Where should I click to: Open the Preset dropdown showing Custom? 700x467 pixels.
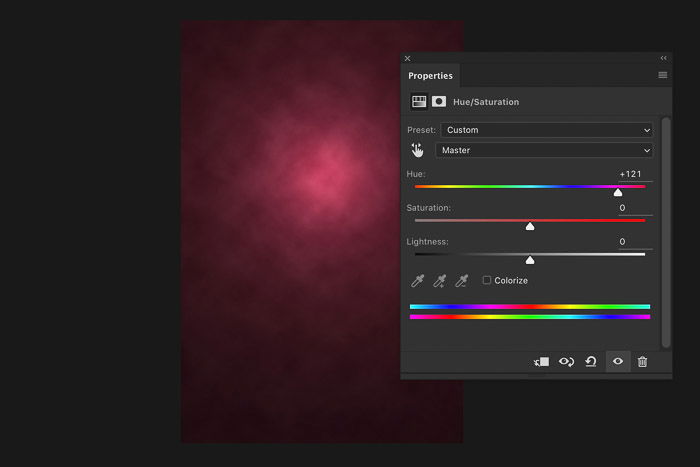tap(547, 130)
